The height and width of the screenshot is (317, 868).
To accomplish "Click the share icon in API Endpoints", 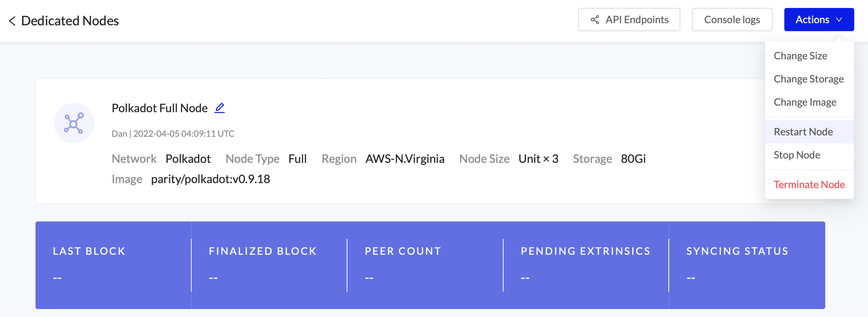I will pos(595,20).
